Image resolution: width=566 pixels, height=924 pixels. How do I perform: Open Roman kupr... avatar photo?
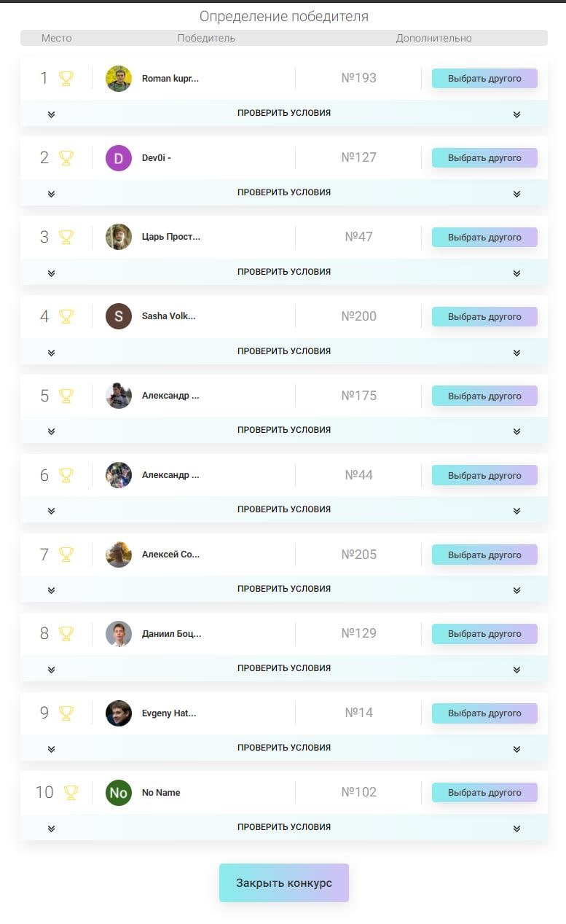click(119, 79)
